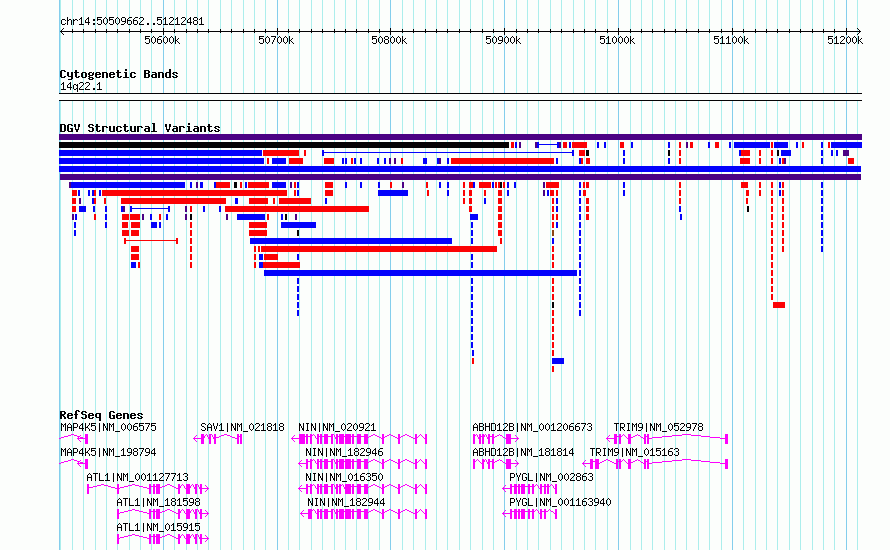Select the 51100k ruler tick label
The width and height of the screenshot is (890, 550).
pyautogui.click(x=731, y=40)
